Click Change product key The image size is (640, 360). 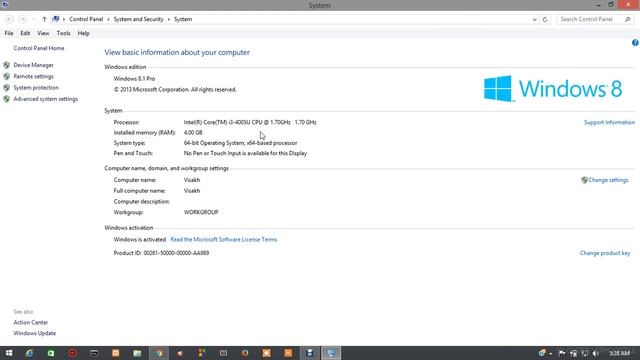coord(605,253)
